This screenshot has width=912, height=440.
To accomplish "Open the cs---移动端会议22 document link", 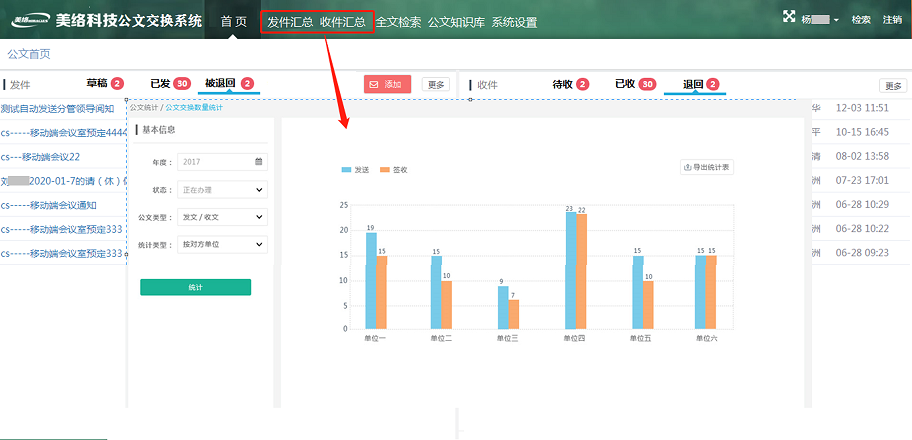I will click(40, 157).
